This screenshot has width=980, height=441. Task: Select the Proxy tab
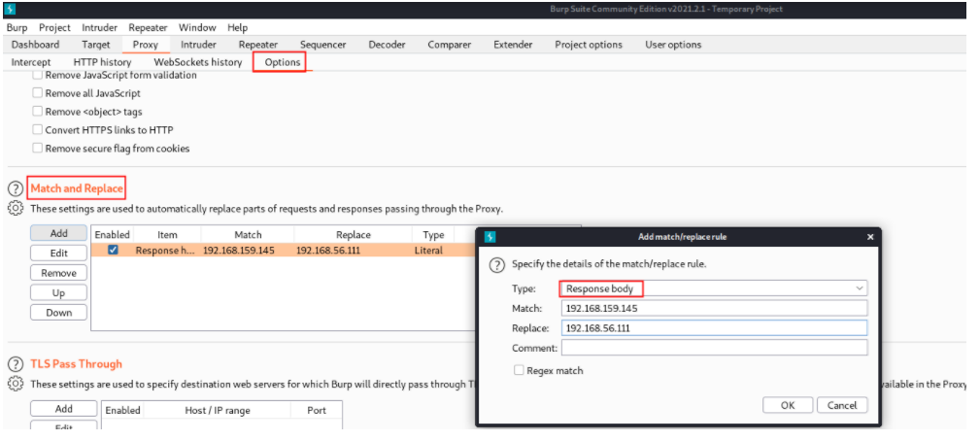pos(146,45)
